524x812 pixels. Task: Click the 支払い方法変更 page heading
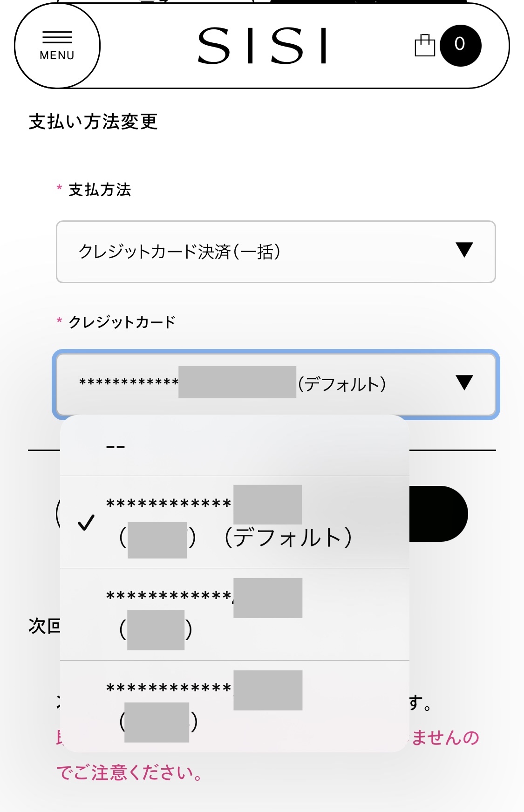94,122
